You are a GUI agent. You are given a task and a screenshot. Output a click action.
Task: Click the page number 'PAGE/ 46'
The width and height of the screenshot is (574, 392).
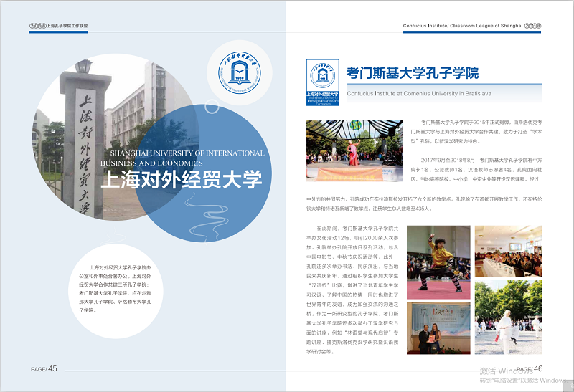point(530,368)
